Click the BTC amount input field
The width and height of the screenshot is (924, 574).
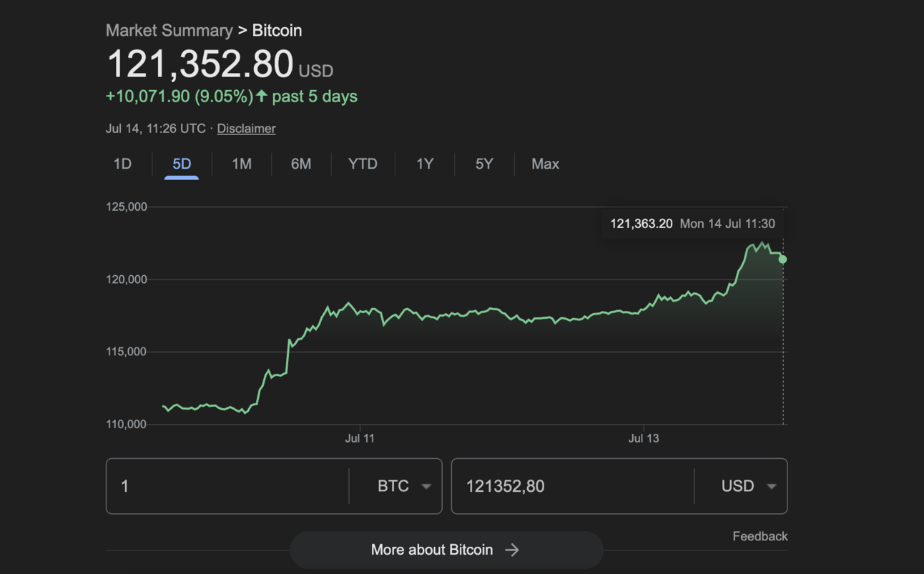(x=227, y=486)
